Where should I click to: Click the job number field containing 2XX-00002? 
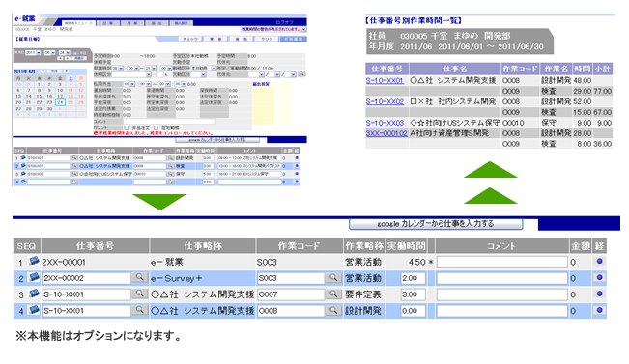coord(87,278)
